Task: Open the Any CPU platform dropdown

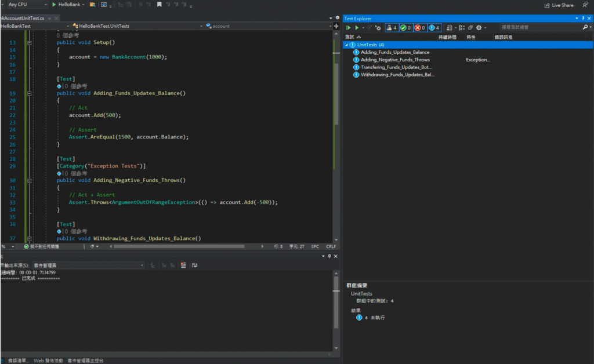Action: click(27, 5)
